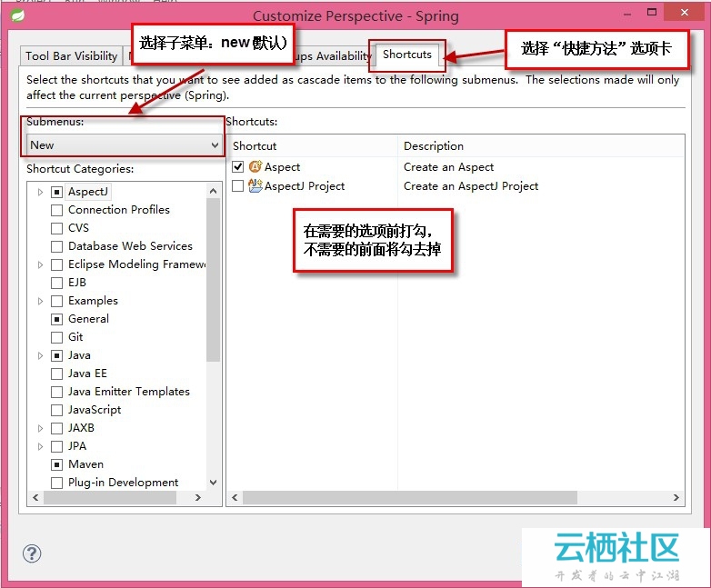Screen dimensions: 711x588
Task: Enable the EJB category checkbox
Action: 56,283
